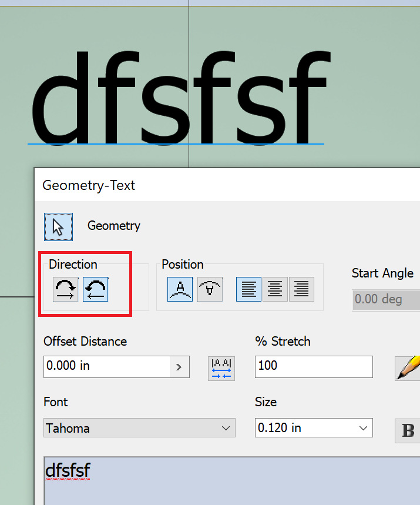Click the Start Angle field
420x505 pixels.
point(386,299)
